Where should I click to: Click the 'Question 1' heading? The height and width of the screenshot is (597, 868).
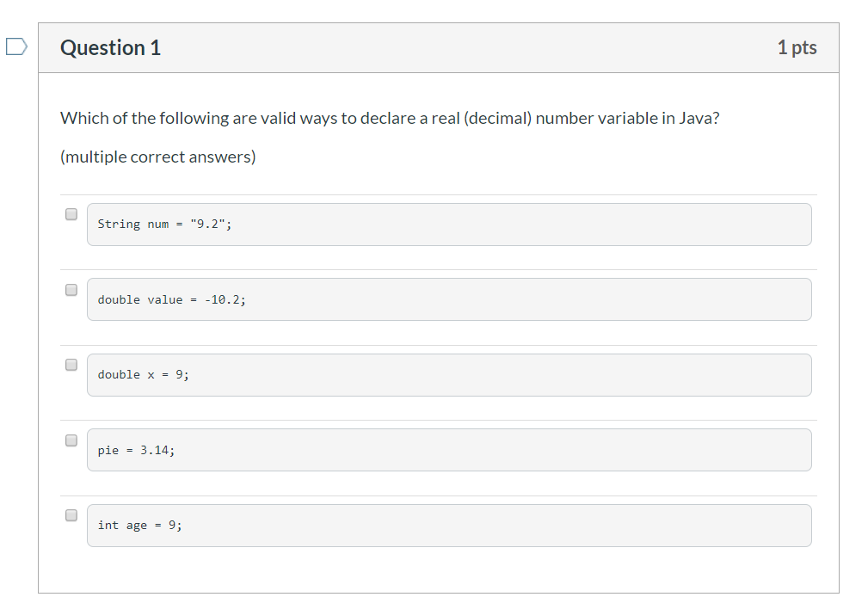[110, 48]
